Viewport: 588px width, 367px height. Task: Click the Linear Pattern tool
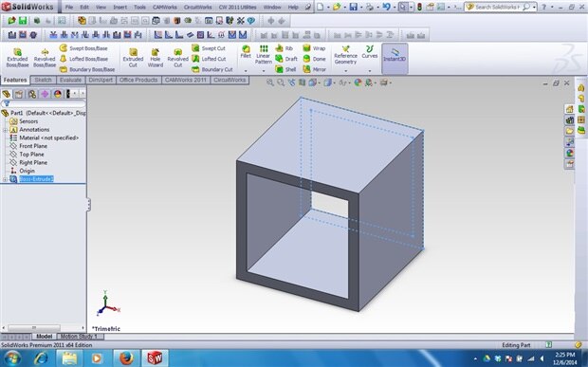264,54
